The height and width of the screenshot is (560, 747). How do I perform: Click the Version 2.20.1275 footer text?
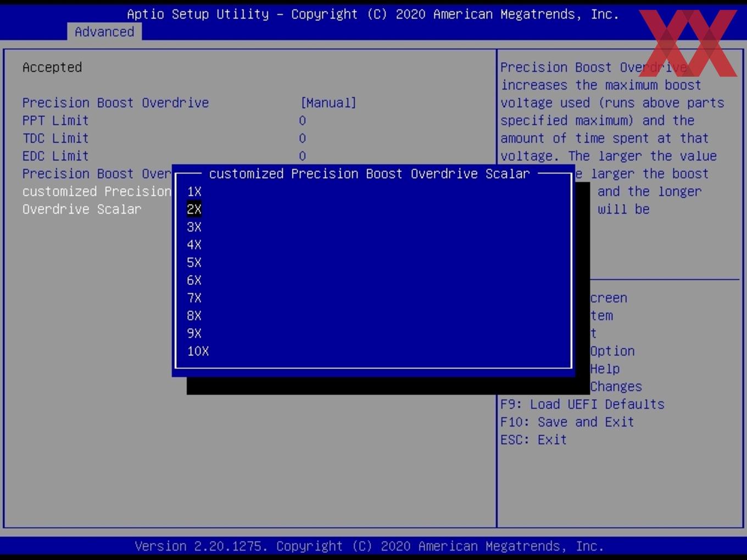[370, 546]
